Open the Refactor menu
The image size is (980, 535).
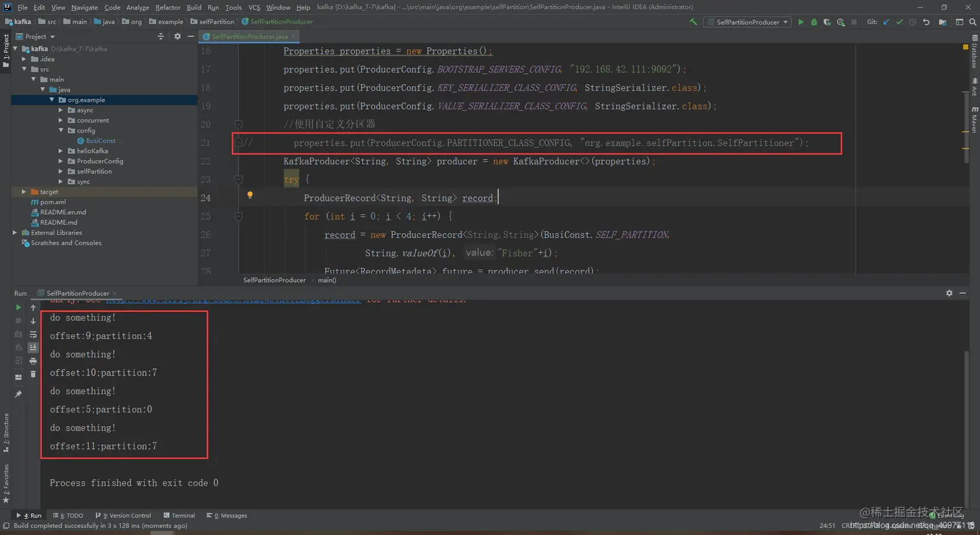[x=168, y=7]
